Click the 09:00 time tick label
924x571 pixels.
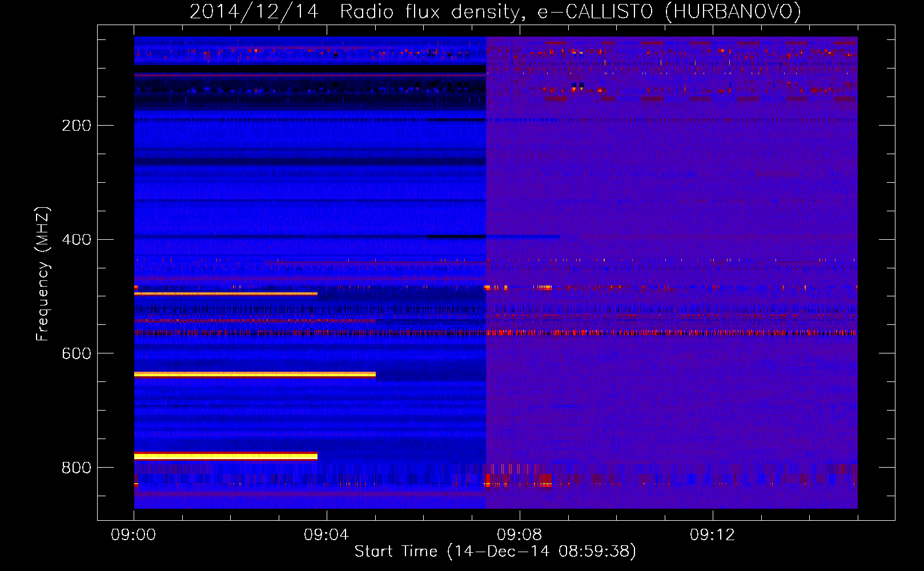pyautogui.click(x=134, y=535)
